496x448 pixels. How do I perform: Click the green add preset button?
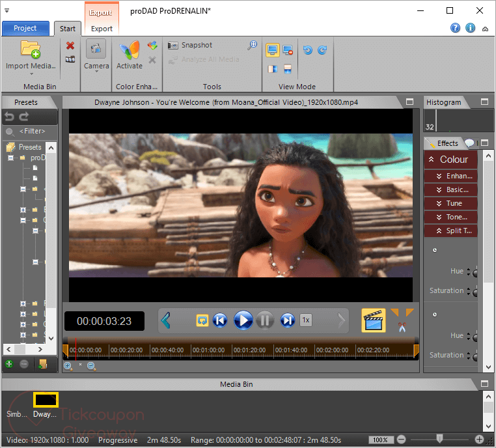9,364
